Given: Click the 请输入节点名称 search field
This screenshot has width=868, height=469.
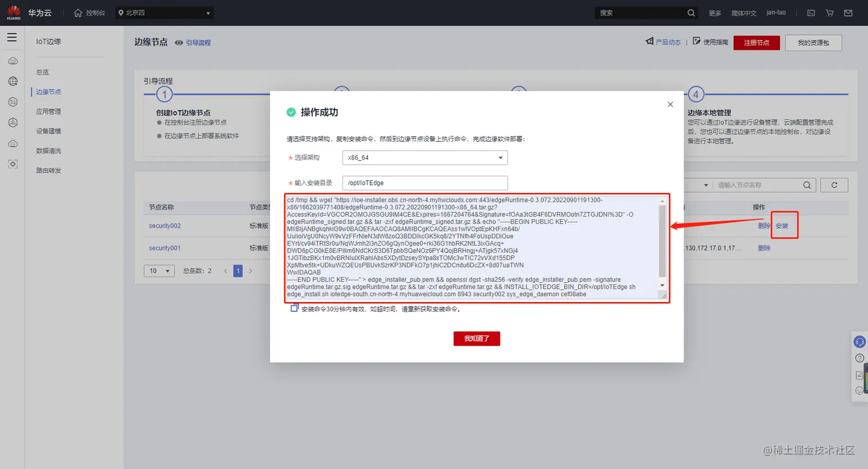Looking at the screenshot, I should pos(757,185).
